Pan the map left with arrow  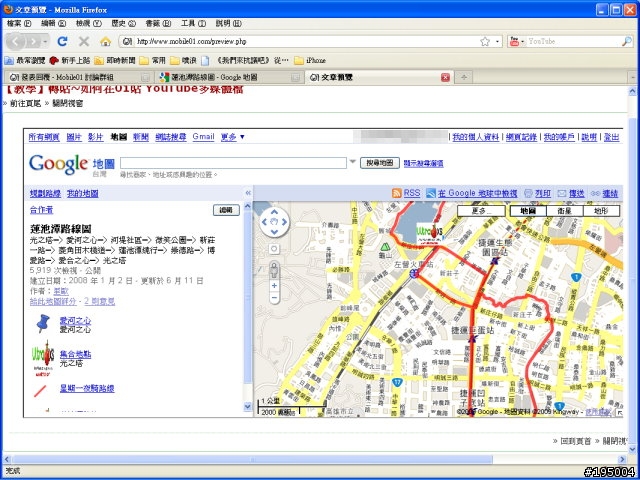(x=264, y=222)
